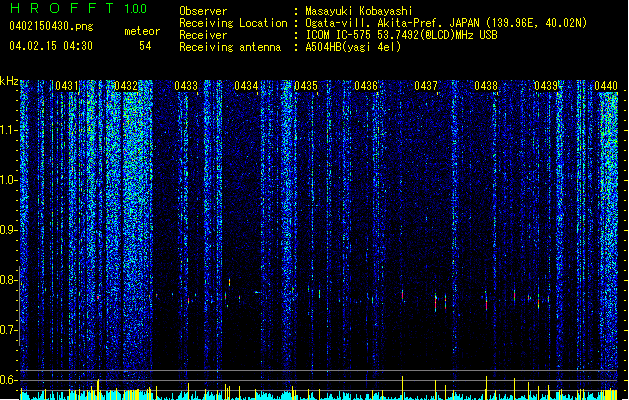This screenshot has height=400, width=629.
Task: Click the 1.0 frequency axis label
Action: tap(7, 180)
